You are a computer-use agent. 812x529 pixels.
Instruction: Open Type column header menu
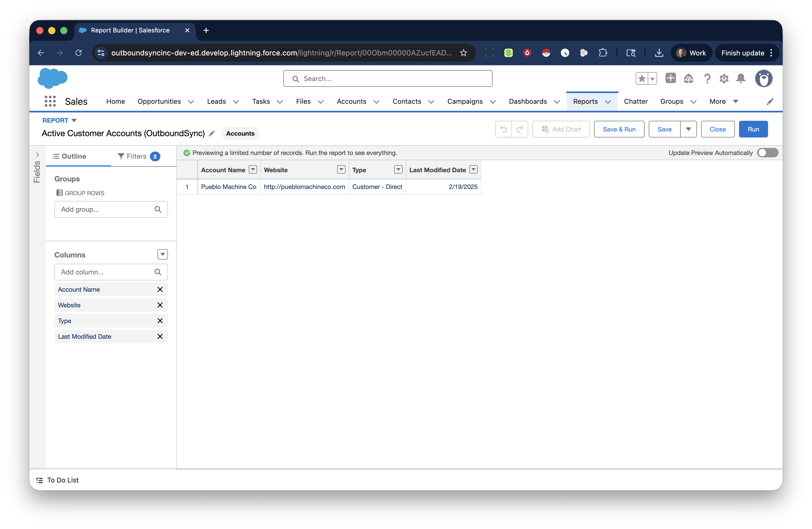pyautogui.click(x=398, y=170)
